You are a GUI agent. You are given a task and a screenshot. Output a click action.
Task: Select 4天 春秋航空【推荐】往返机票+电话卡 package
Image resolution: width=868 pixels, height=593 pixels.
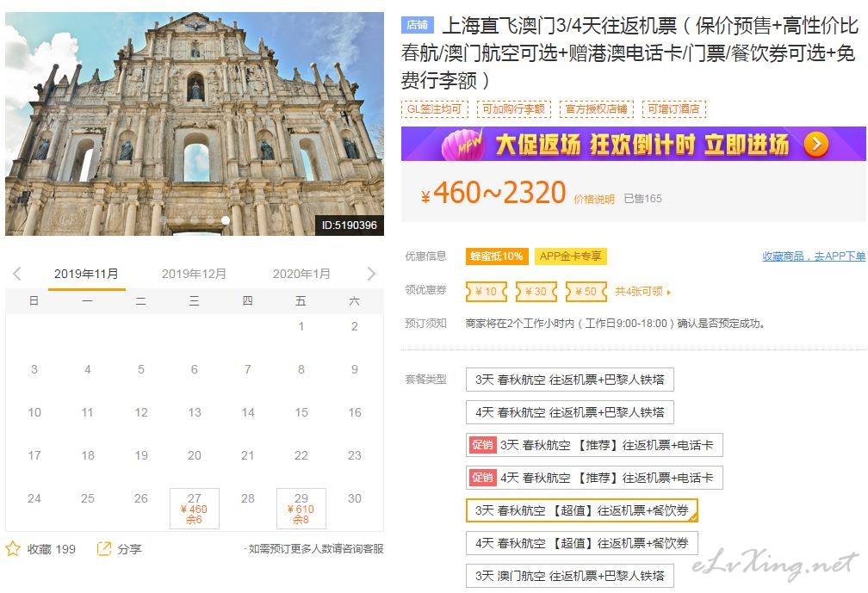pyautogui.click(x=594, y=478)
